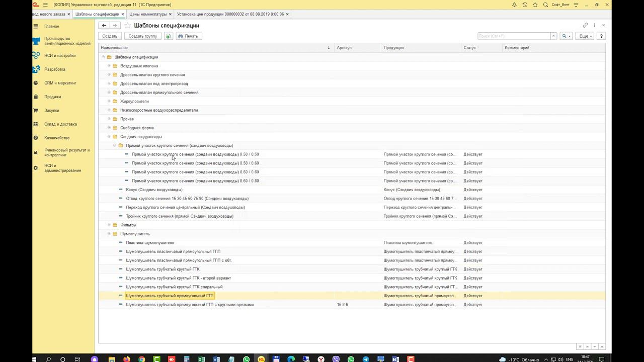The image size is (644, 362).
Task: Open favorites star in title bar
Action: tap(535, 5)
